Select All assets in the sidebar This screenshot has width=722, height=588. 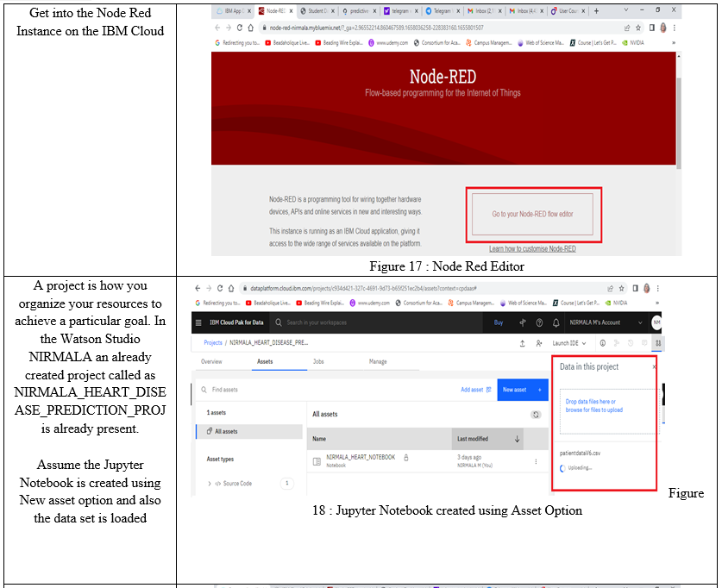[249, 432]
